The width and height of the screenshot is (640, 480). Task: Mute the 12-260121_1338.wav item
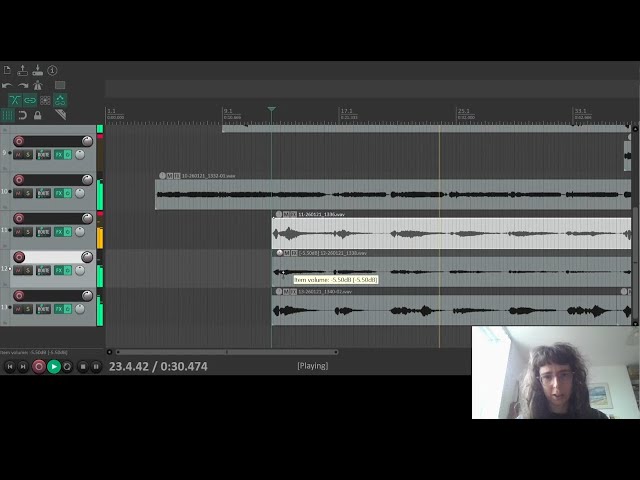point(287,253)
